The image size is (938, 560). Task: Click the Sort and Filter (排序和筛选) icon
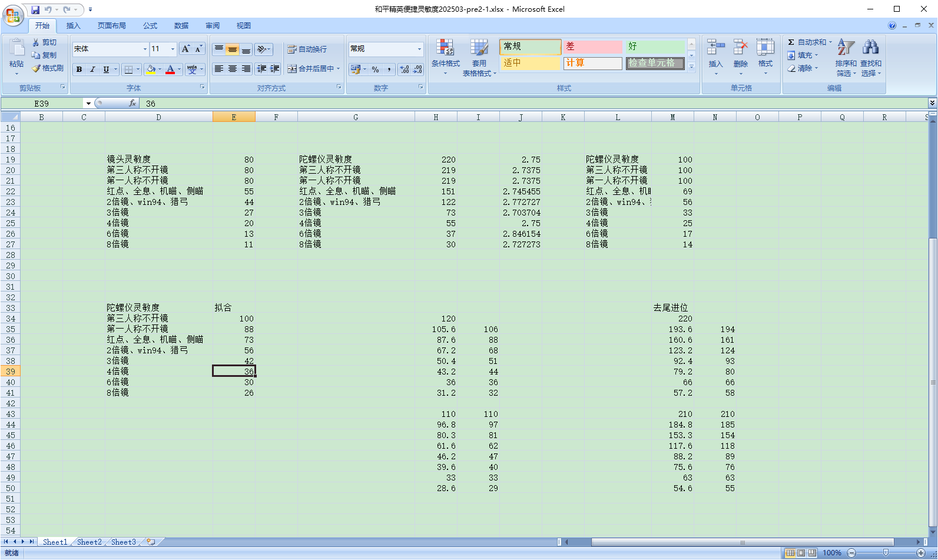[846, 55]
